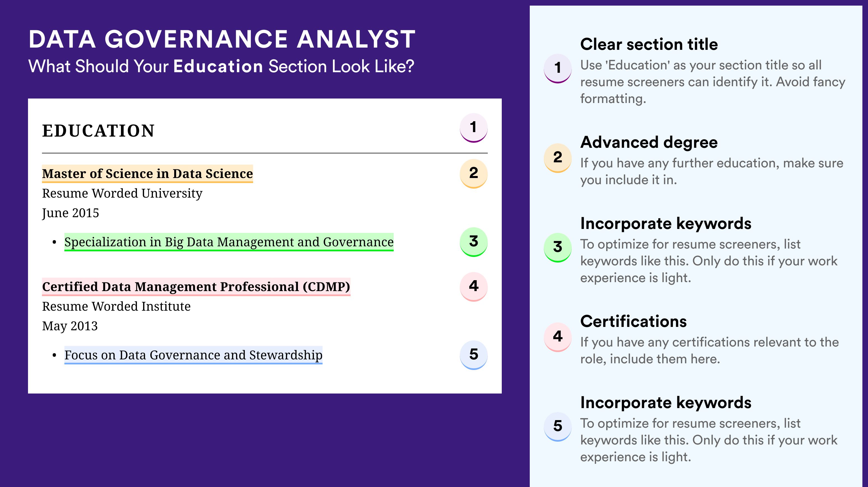Select green Specialization in Big Data Management text

coord(229,242)
